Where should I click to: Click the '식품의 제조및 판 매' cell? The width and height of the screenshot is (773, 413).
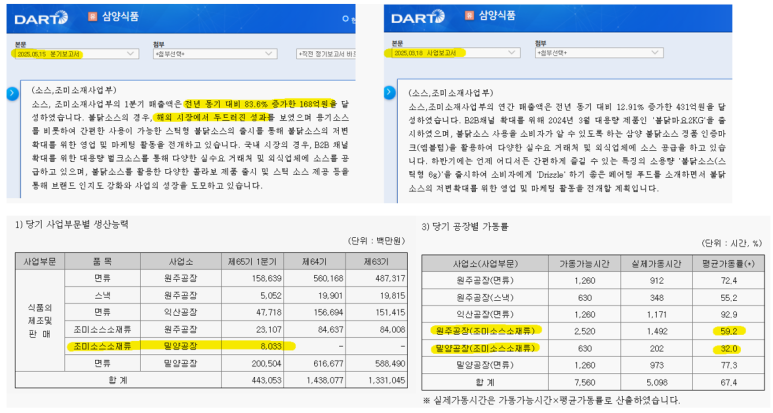(39, 320)
